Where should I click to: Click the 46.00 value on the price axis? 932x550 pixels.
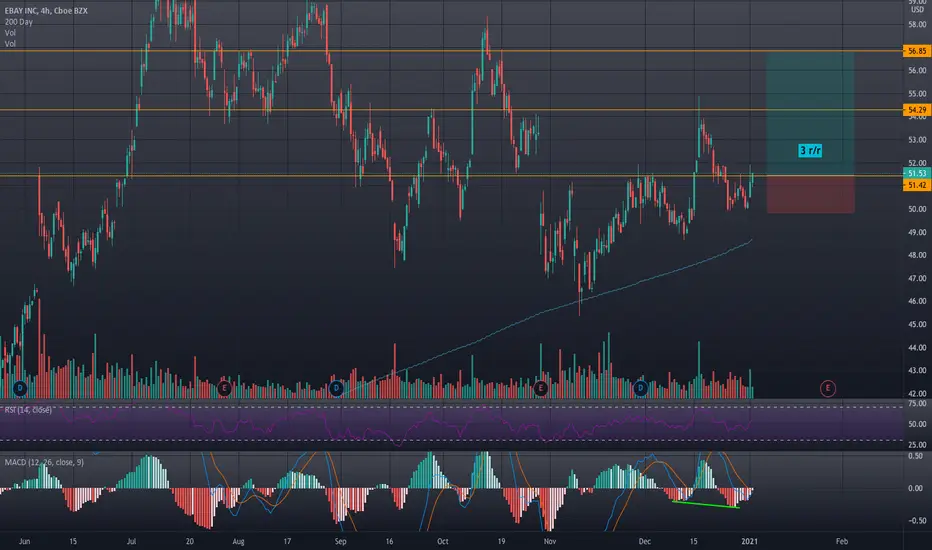tap(917, 301)
